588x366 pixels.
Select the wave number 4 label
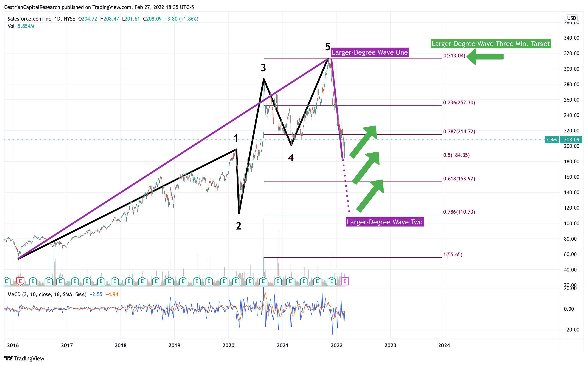tap(291, 158)
